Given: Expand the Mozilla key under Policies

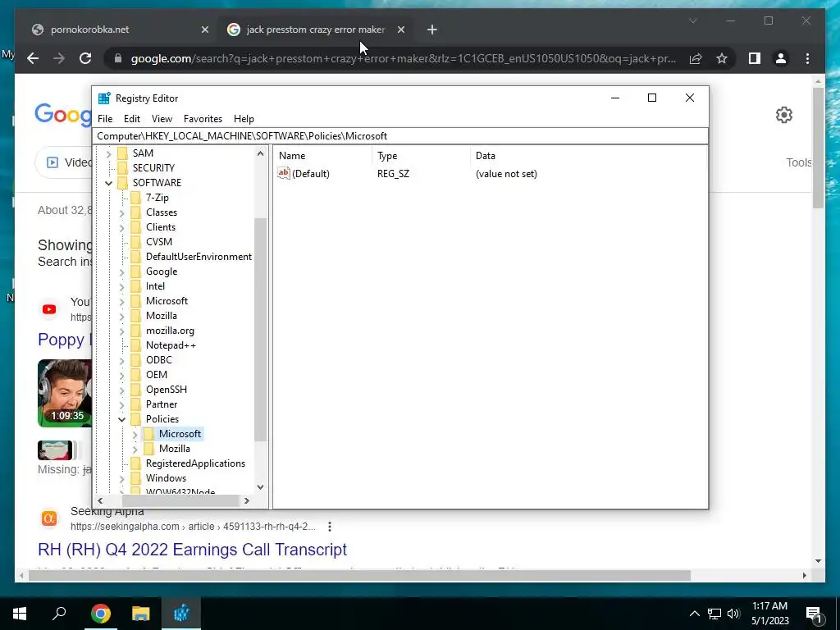Looking at the screenshot, I should click(x=135, y=450).
